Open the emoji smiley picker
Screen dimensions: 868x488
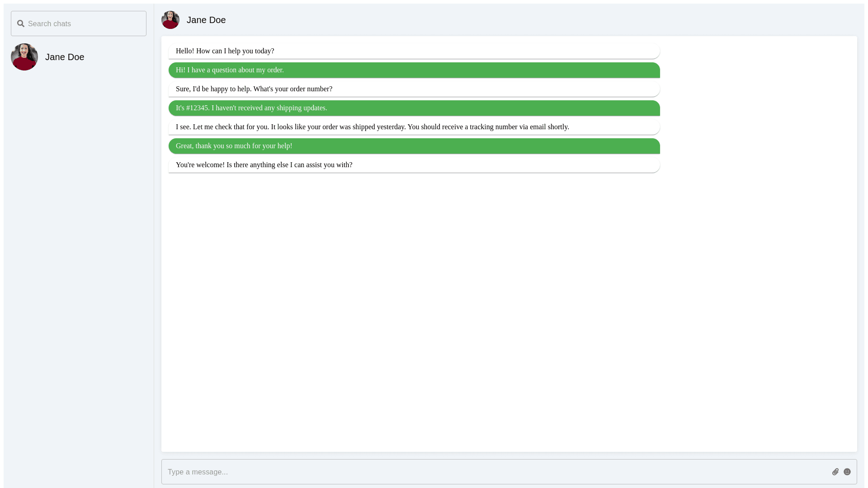pyautogui.click(x=847, y=472)
